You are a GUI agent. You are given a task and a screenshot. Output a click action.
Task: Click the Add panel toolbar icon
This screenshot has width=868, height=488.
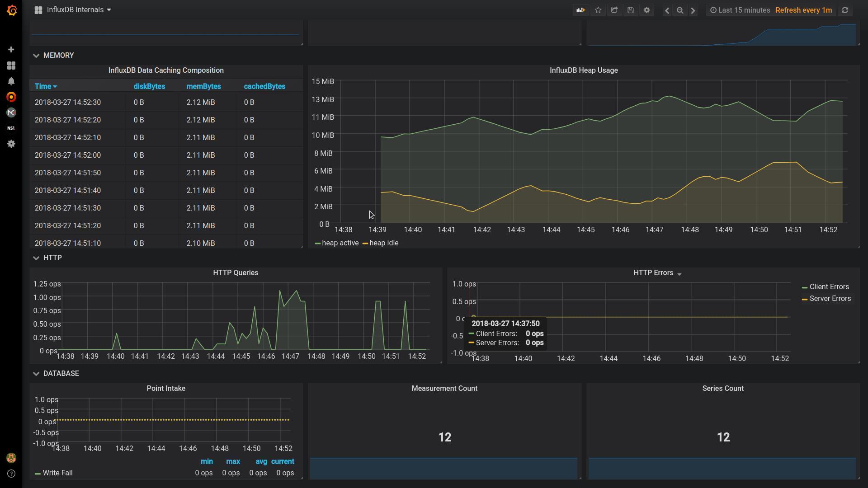click(580, 10)
